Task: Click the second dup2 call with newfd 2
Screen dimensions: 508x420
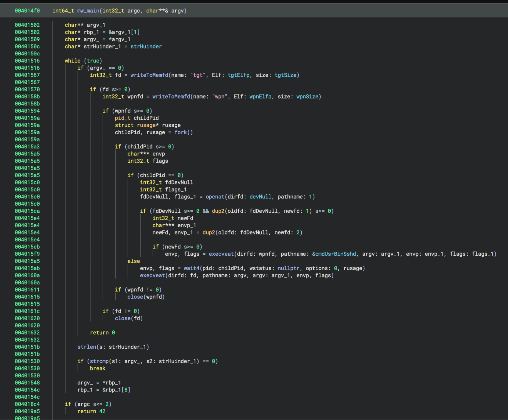Action: click(x=208, y=232)
